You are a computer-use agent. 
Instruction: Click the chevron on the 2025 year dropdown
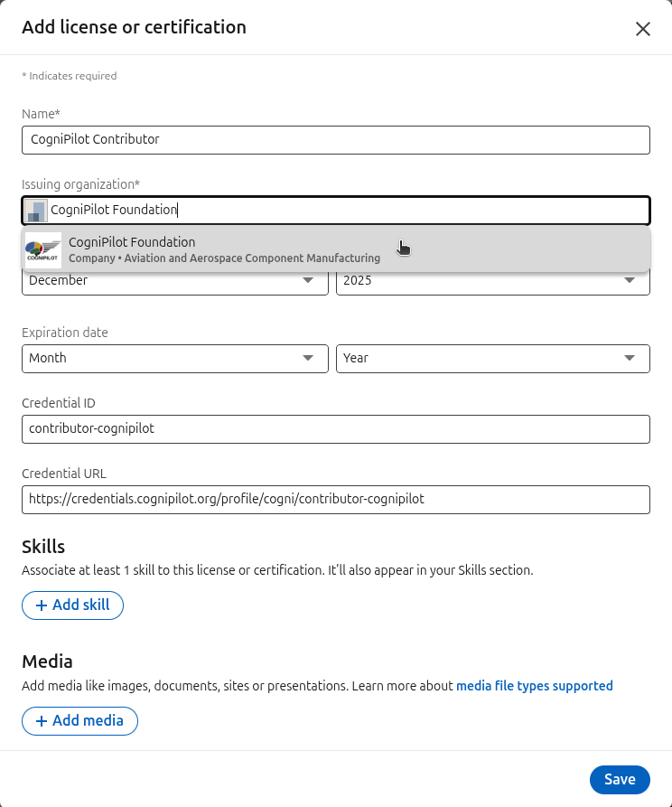(629, 280)
